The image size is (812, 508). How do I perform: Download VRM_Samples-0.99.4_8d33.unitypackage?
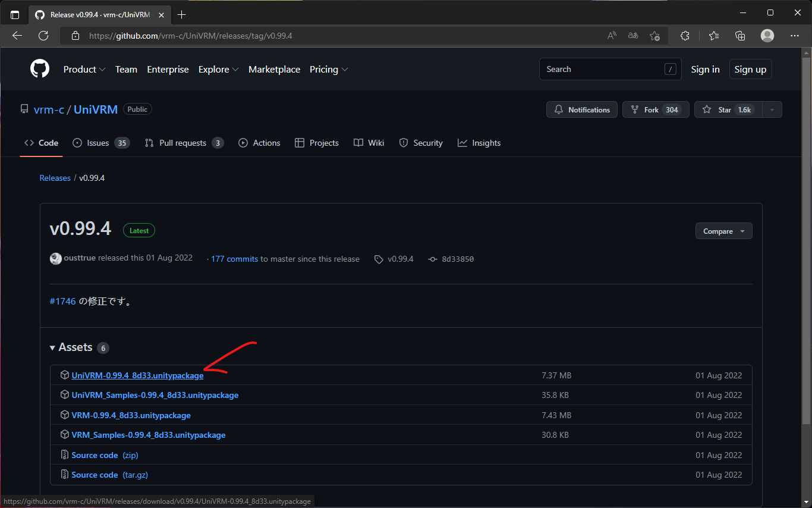tap(149, 435)
